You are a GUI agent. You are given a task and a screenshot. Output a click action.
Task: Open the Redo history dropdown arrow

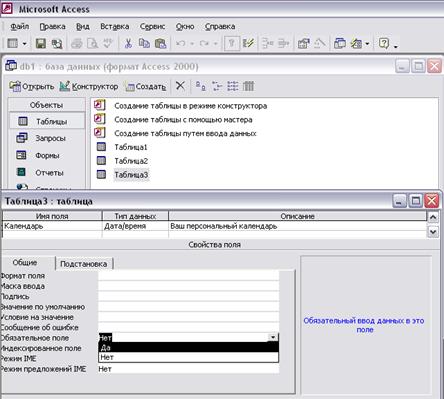click(x=216, y=44)
